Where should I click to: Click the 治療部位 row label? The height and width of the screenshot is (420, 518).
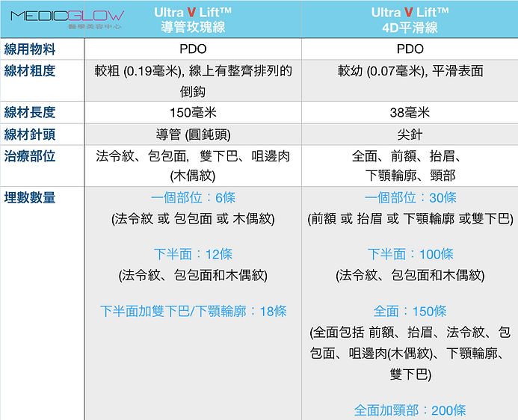coord(30,156)
